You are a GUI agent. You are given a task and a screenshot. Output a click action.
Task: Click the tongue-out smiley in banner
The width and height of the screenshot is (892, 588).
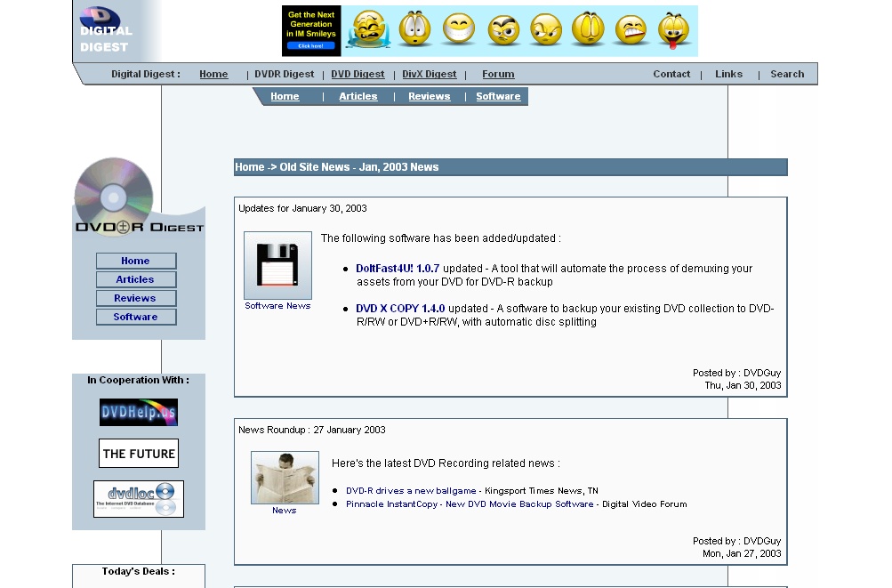(x=674, y=31)
